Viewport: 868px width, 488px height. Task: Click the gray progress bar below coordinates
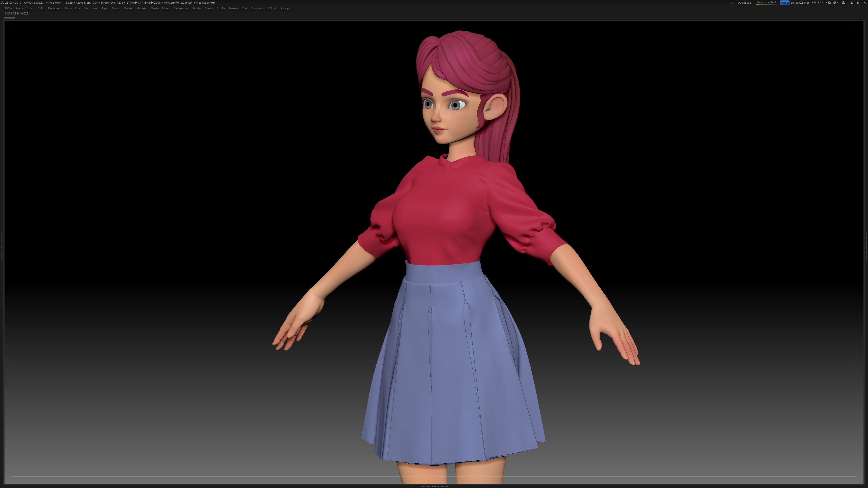(x=9, y=18)
